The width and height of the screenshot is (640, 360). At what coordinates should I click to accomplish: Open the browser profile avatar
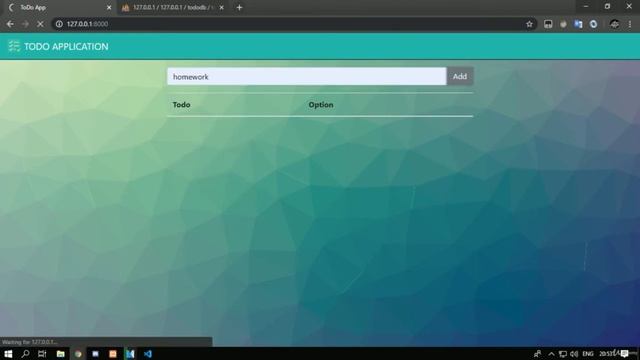point(615,24)
